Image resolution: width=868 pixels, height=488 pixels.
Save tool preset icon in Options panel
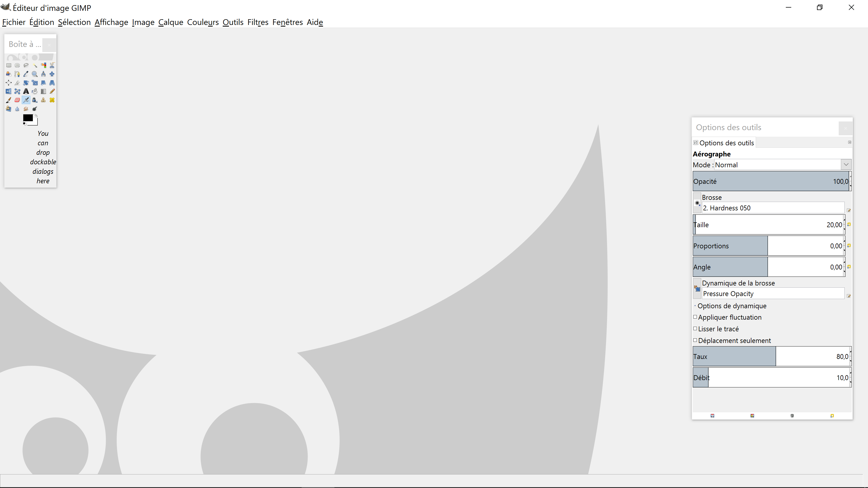[712, 416]
